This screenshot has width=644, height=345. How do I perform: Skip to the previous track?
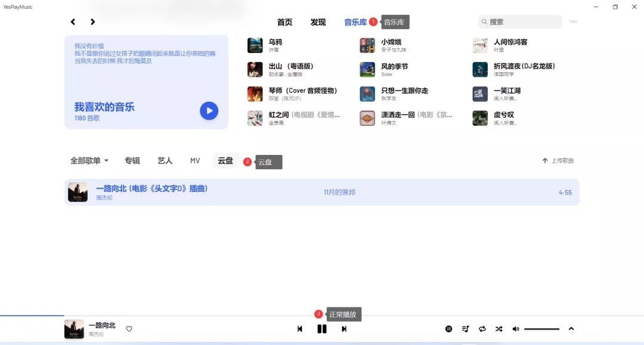pos(300,329)
